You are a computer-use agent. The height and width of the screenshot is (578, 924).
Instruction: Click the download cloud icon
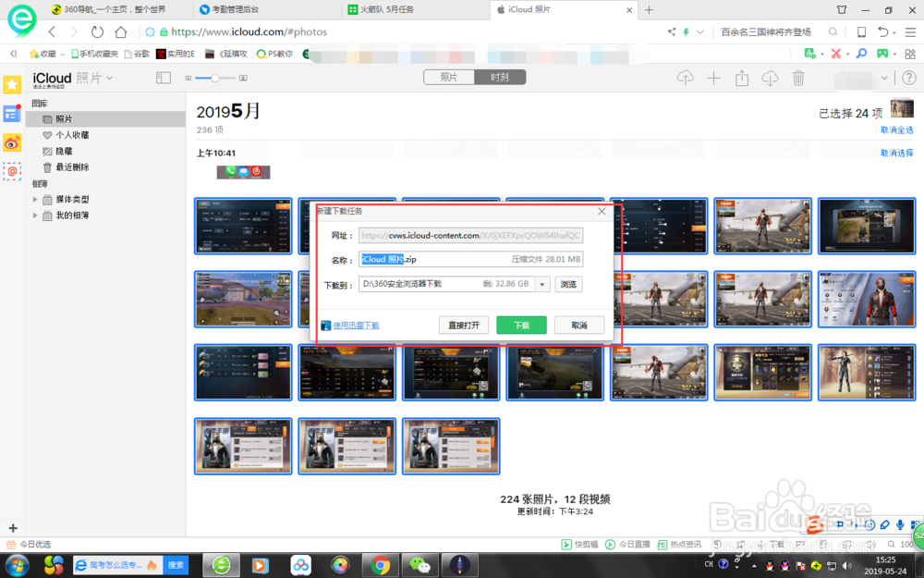point(770,78)
